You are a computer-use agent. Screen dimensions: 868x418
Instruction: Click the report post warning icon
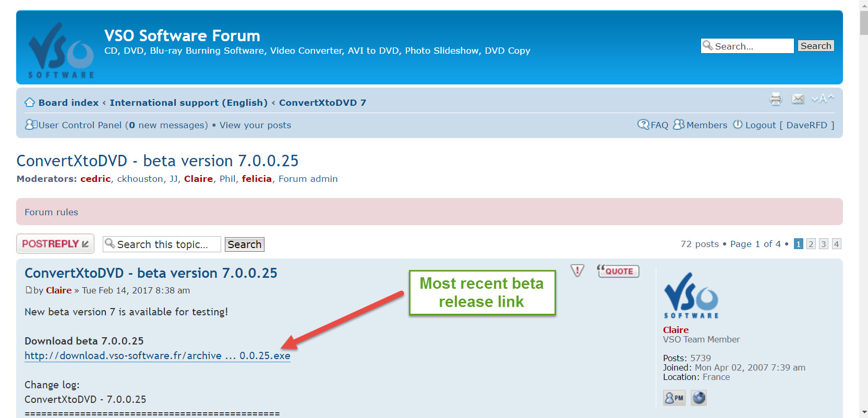pos(577,271)
